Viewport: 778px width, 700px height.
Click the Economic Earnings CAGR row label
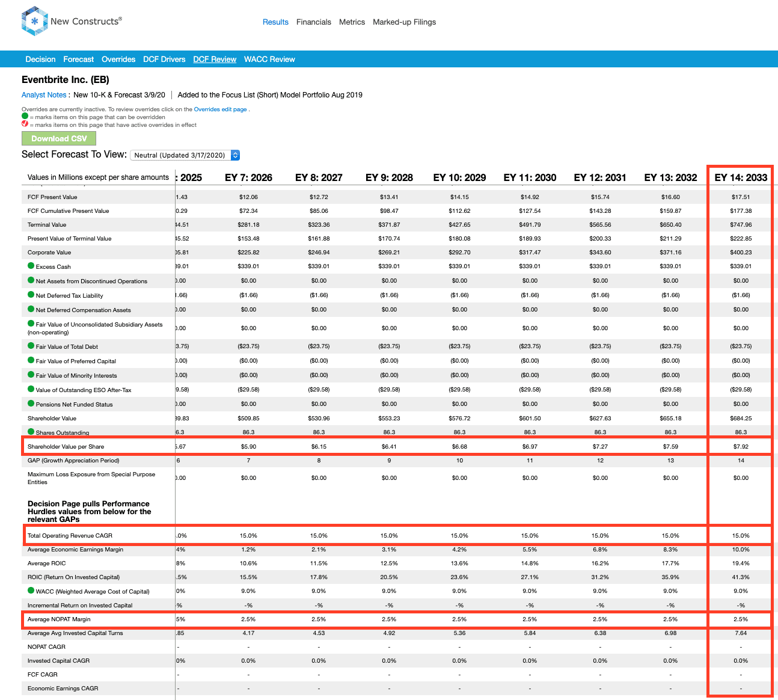[x=63, y=689]
